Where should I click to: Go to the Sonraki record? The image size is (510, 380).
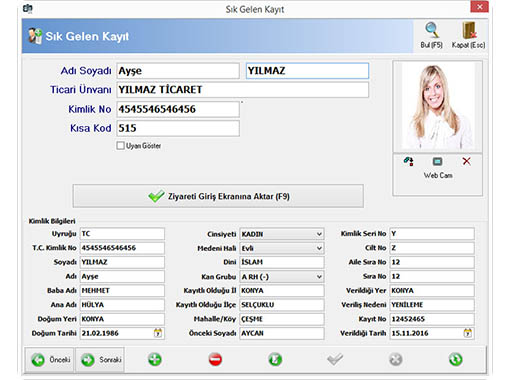tap(100, 360)
